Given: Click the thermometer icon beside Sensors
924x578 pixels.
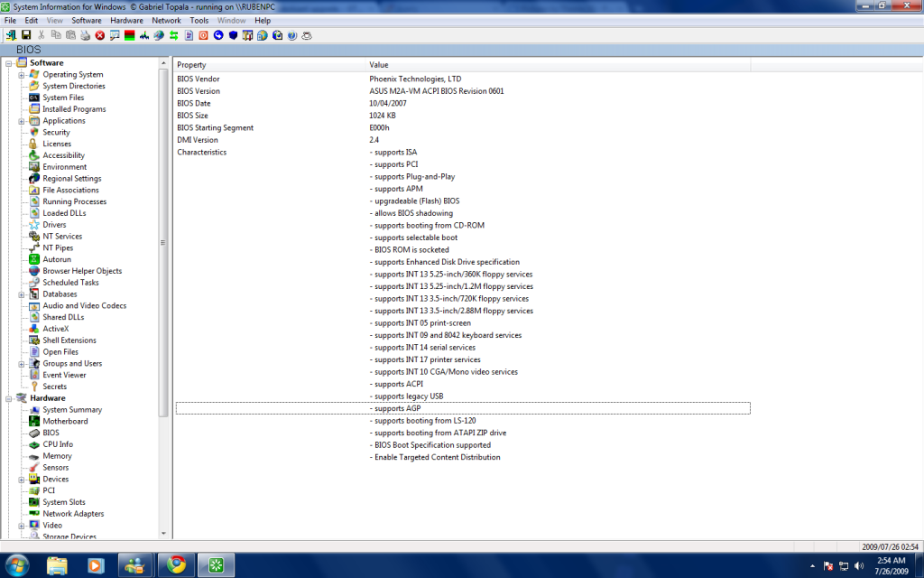Looking at the screenshot, I should click(x=34, y=467).
